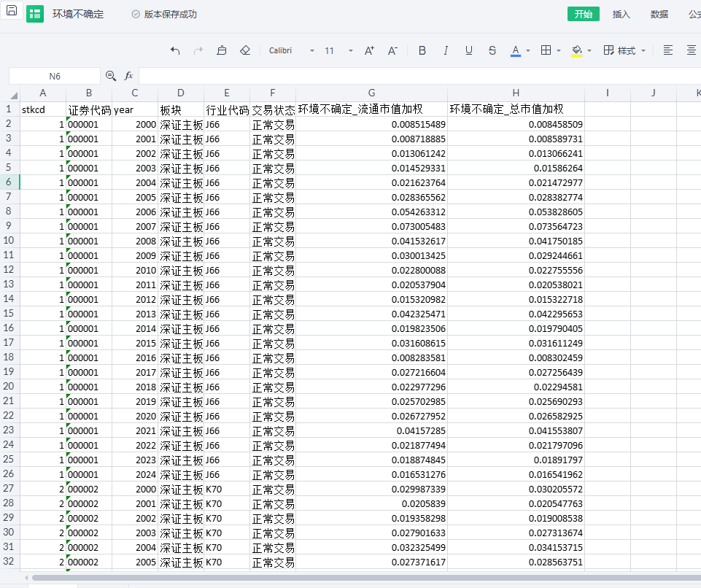Click the format painter icon
Viewport: 701px width, 588px height.
click(222, 50)
